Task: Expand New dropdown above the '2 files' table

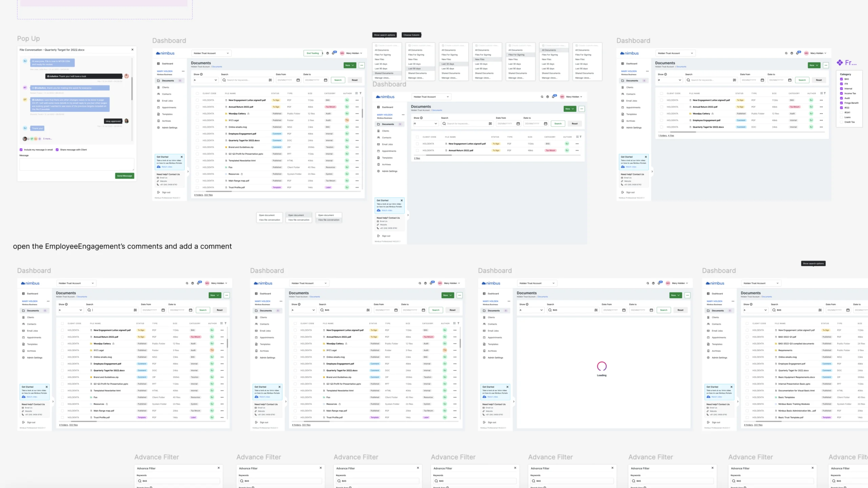Action: [570, 109]
